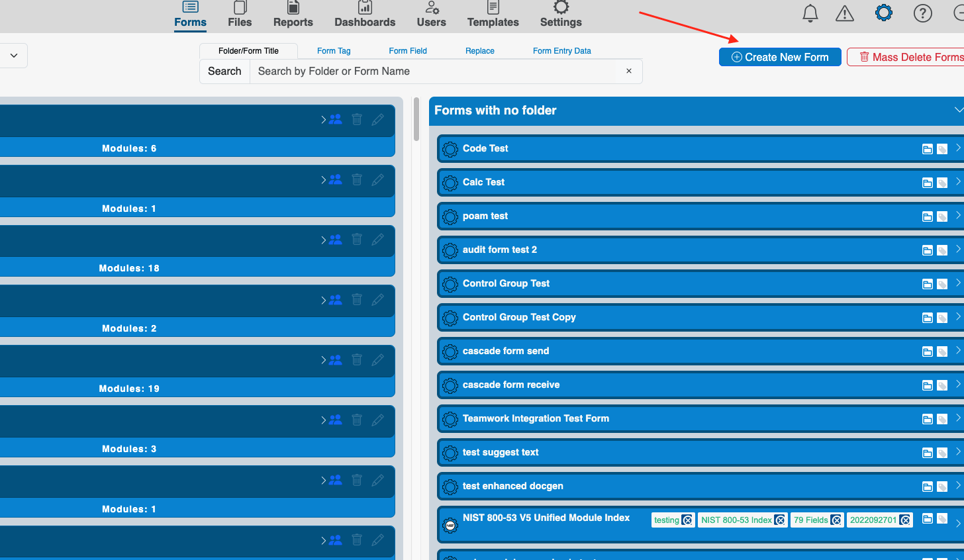Image resolution: width=964 pixels, height=560 pixels.
Task: Click folder icon on Calc Test row
Action: [x=928, y=183]
